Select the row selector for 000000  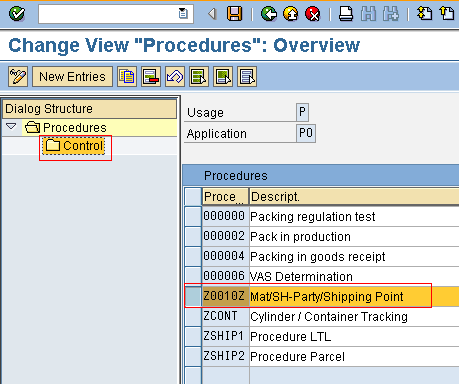[193, 216]
